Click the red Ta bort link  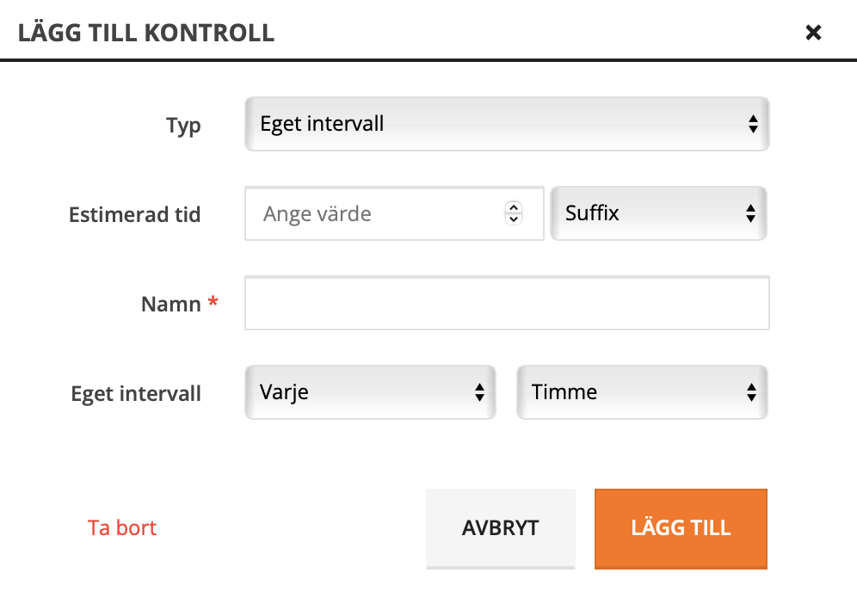click(122, 527)
